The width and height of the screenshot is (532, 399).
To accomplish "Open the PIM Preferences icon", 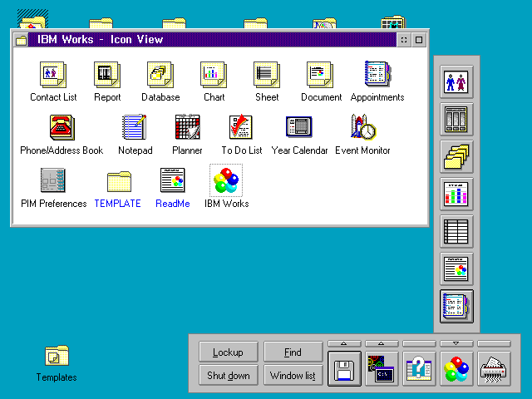I will 52,180.
